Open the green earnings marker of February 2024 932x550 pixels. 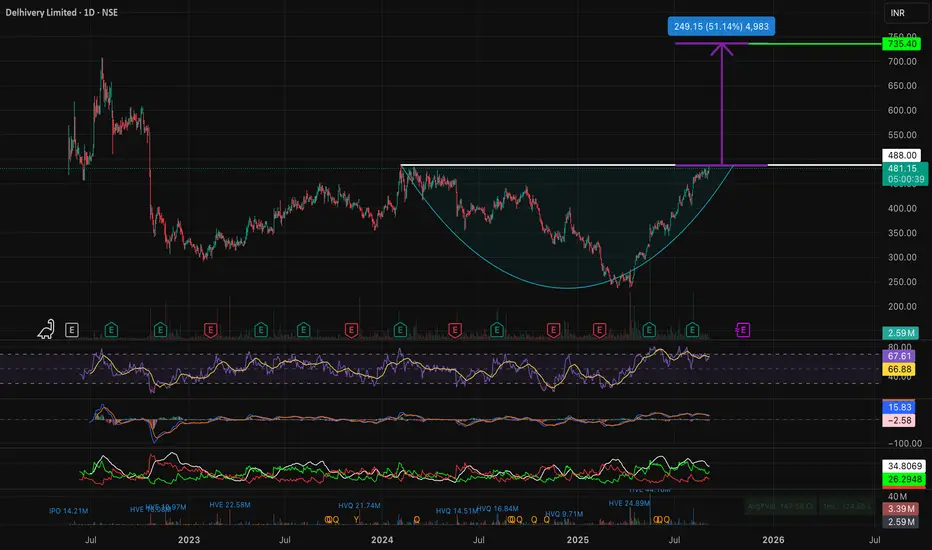pos(400,329)
